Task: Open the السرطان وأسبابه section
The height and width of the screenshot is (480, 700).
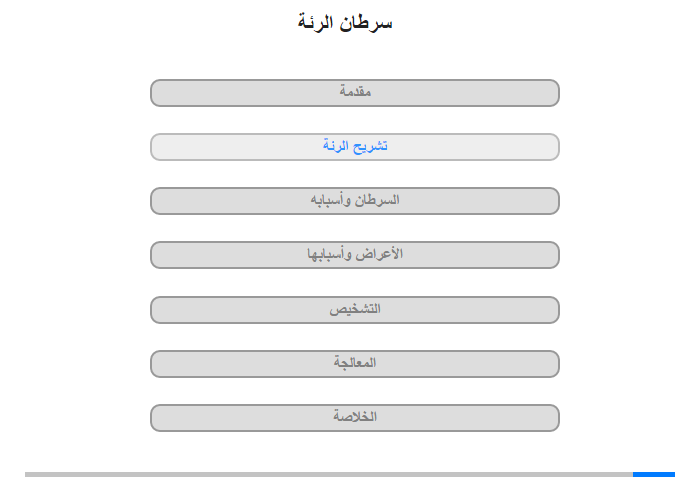Action: [x=355, y=201]
